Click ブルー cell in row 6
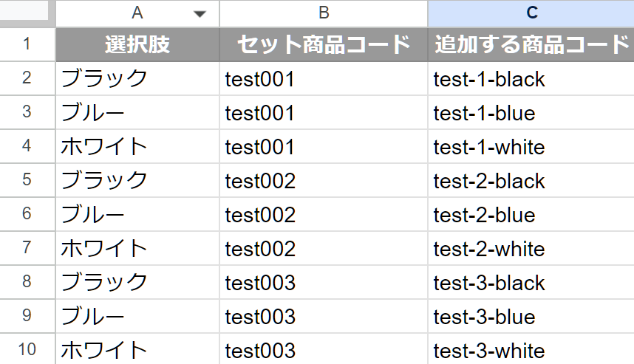 (x=92, y=215)
